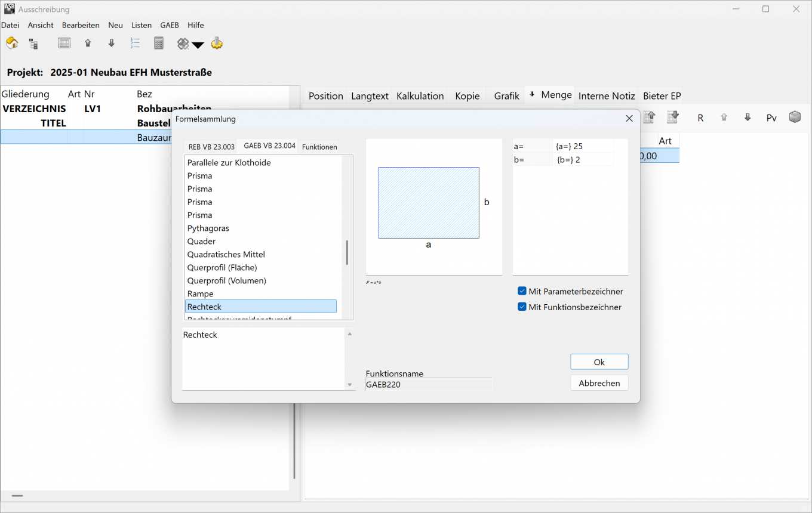Click the up arrow next to the R button

pos(724,118)
